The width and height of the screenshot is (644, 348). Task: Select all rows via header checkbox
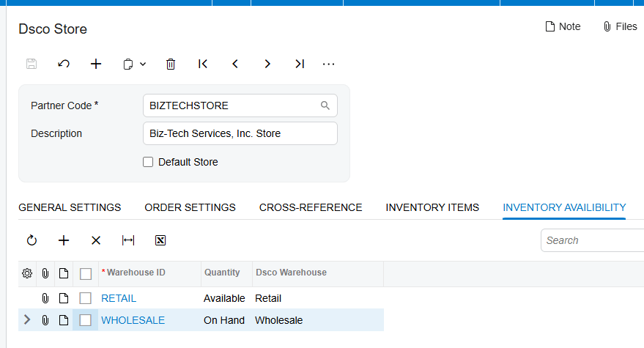pyautogui.click(x=86, y=273)
